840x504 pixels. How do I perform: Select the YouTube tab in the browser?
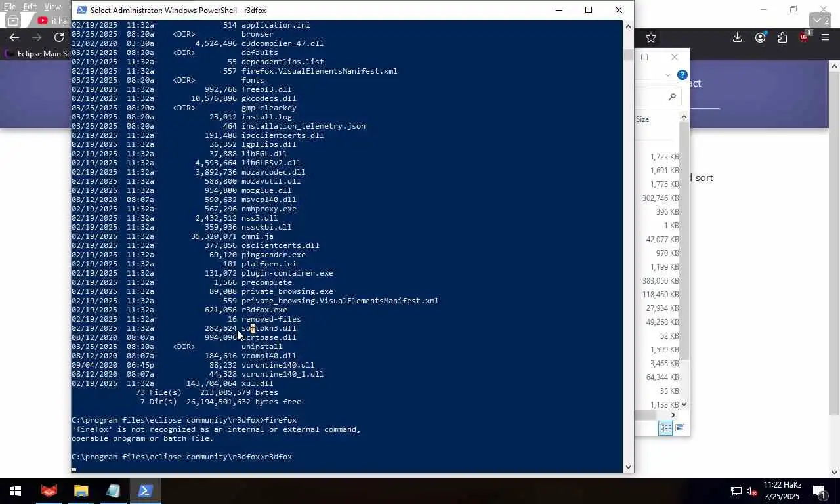[x=52, y=20]
